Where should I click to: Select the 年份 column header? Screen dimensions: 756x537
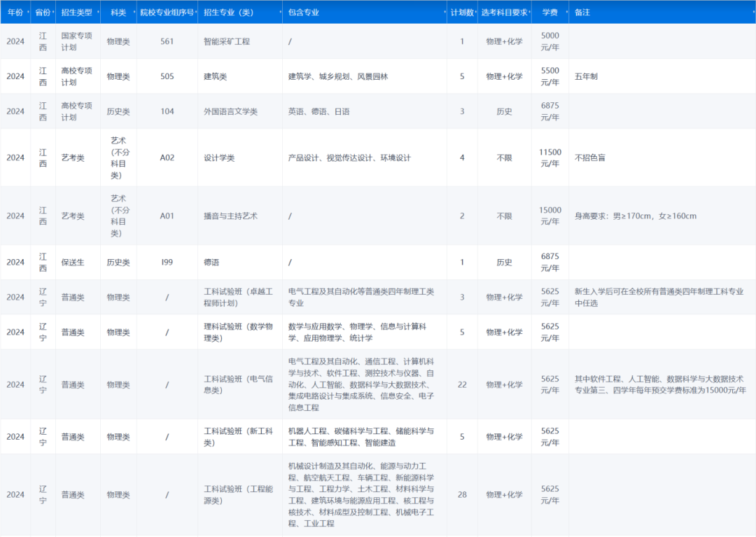tap(16, 12)
